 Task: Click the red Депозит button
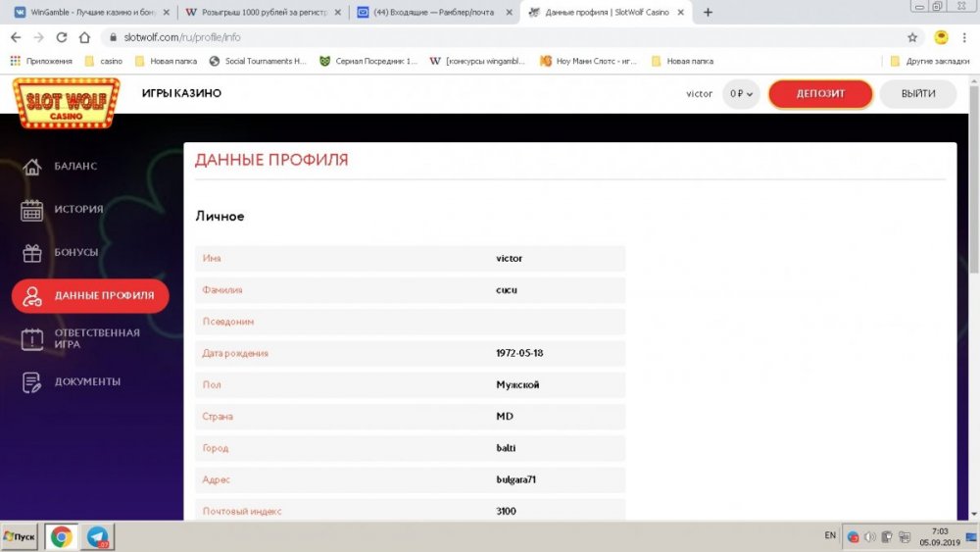pos(820,94)
